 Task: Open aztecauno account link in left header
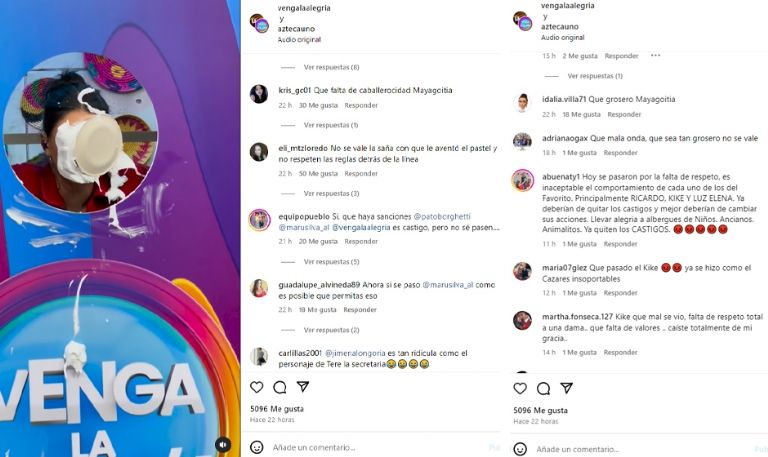coord(296,29)
